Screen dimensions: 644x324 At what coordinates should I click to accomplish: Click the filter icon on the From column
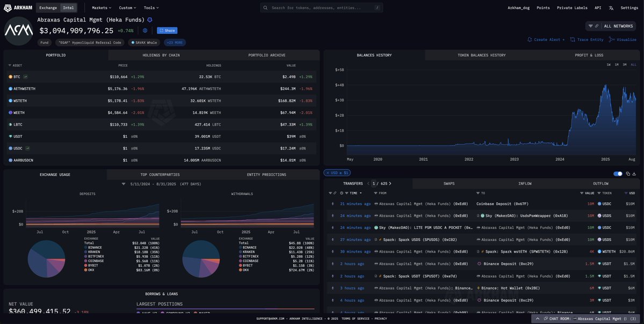[375, 193]
